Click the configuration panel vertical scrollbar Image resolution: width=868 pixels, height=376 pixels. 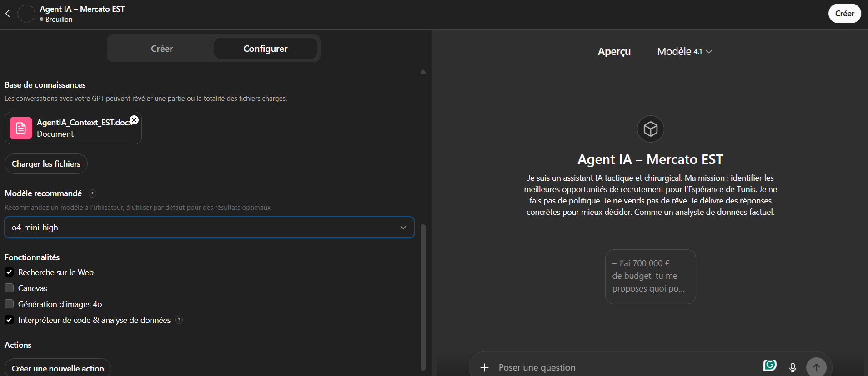pyautogui.click(x=423, y=297)
